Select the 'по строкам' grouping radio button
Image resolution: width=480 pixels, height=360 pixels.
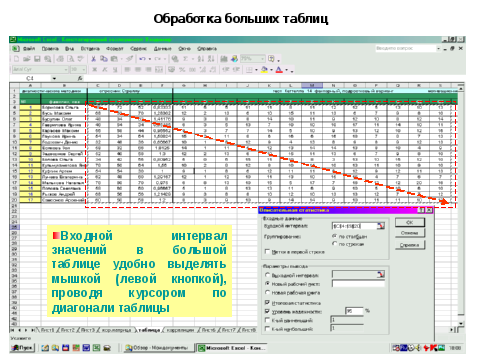point(335,244)
